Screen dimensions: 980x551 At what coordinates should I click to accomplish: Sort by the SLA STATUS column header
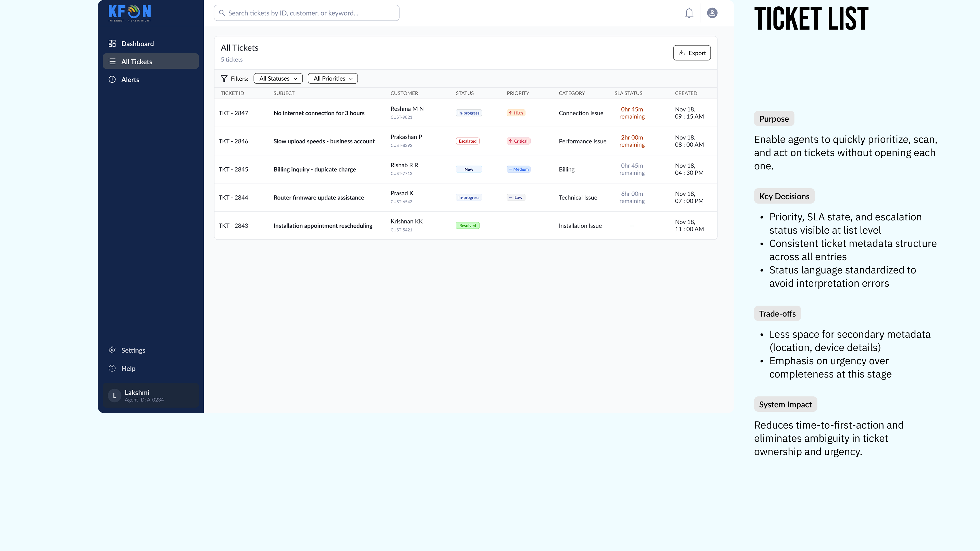tap(628, 93)
